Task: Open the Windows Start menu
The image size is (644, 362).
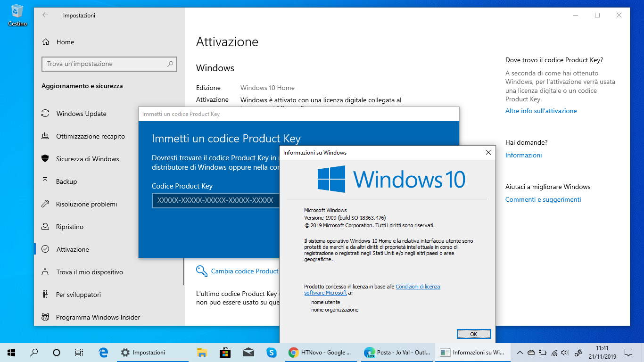Action: pos(11,352)
